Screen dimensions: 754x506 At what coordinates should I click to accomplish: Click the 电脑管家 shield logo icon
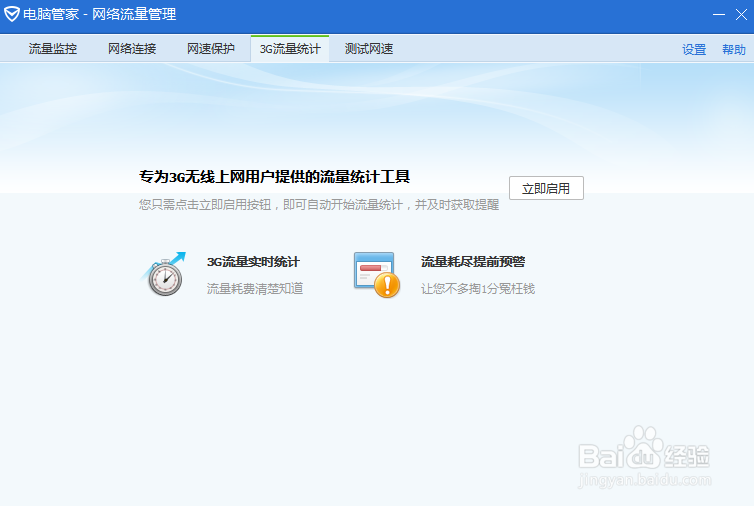[x=12, y=14]
